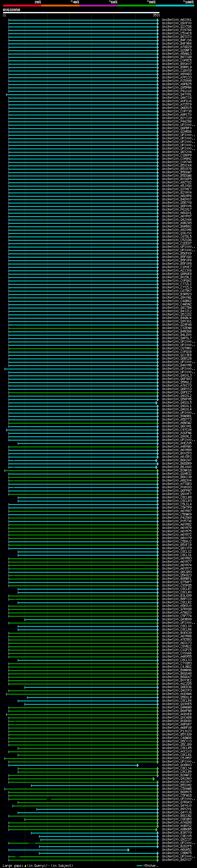Click the AV632858 query name label
The width and height of the screenshot is (197, 868).
(11, 10)
